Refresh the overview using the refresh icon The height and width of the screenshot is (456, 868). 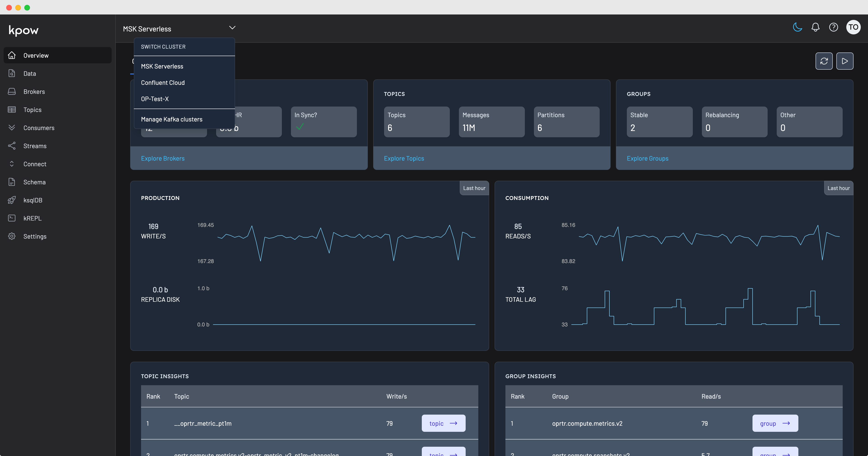[824, 61]
